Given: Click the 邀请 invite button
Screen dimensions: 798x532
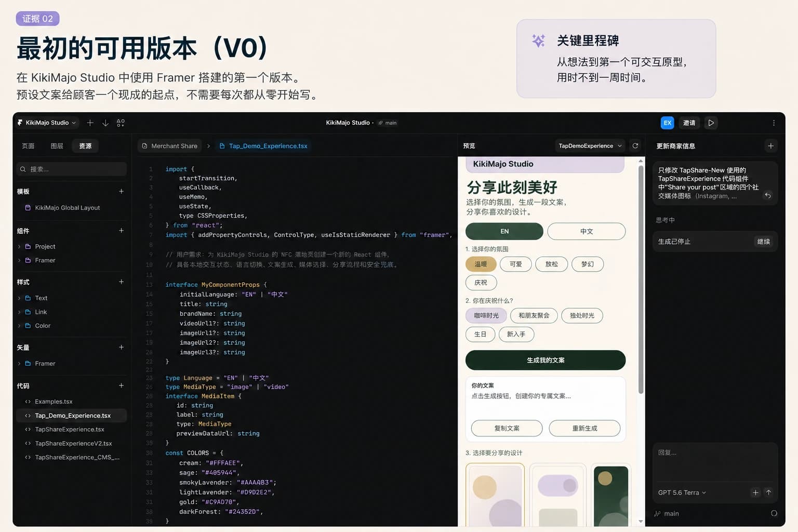Looking at the screenshot, I should coord(689,123).
